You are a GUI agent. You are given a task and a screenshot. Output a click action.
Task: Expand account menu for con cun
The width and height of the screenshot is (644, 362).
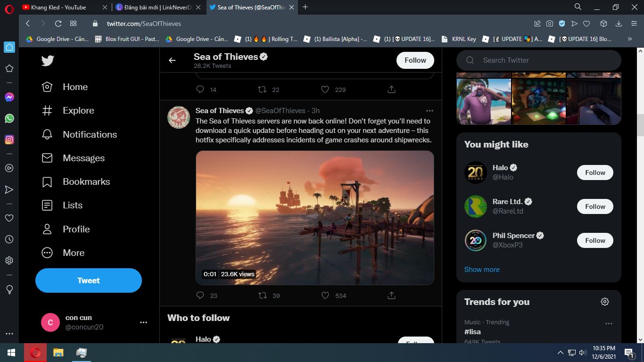(143, 322)
